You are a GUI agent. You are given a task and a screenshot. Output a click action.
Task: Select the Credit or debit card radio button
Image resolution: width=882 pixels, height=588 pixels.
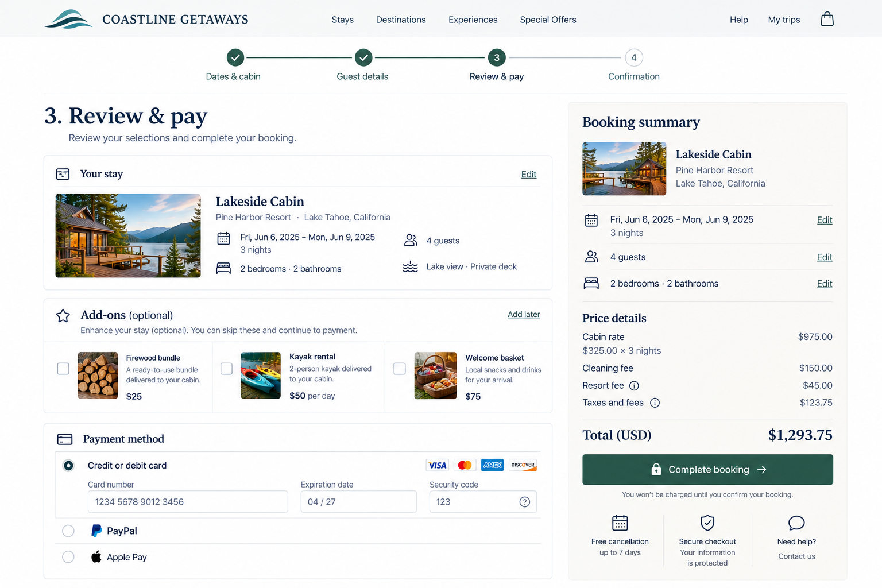68,466
